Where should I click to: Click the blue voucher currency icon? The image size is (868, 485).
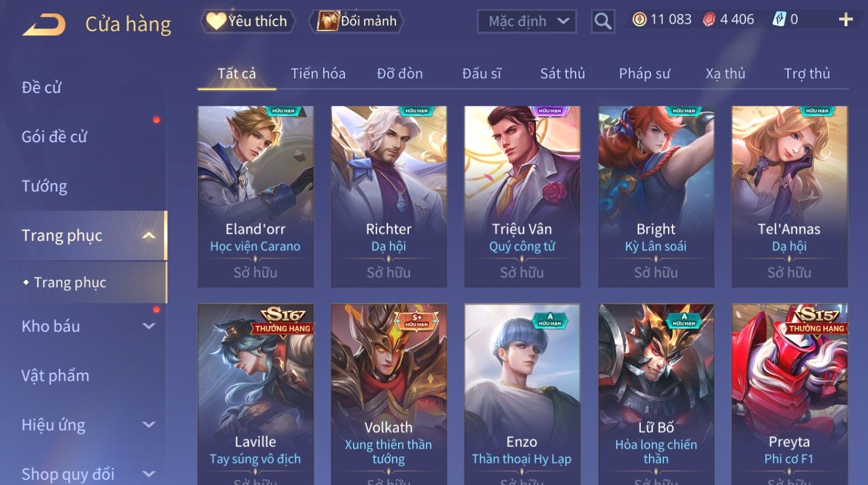coord(779,20)
